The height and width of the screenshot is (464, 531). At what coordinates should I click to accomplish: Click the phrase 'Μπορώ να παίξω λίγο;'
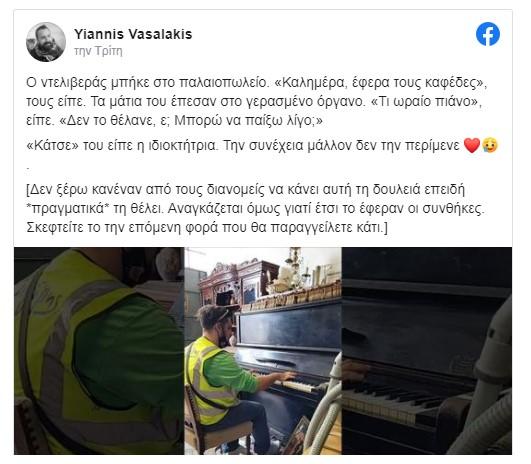tap(248, 121)
